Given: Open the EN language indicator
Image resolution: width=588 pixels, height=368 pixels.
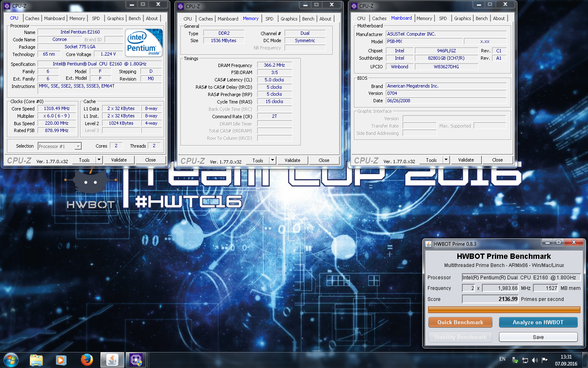Looking at the screenshot, I should point(502,359).
